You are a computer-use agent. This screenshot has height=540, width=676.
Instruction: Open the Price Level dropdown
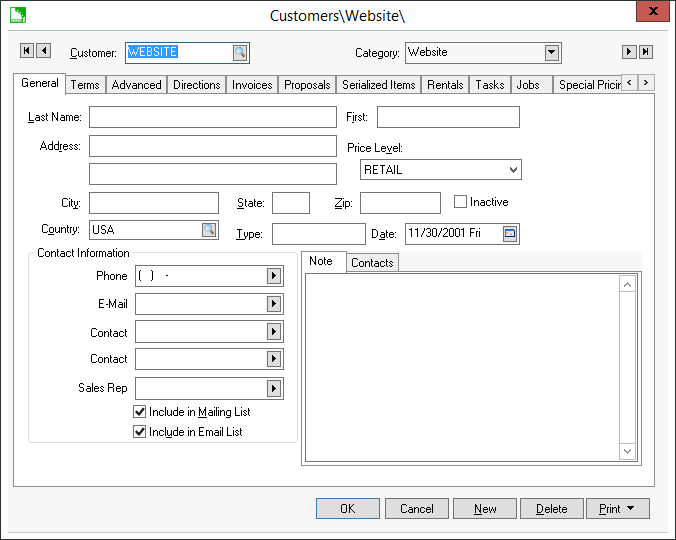point(513,170)
